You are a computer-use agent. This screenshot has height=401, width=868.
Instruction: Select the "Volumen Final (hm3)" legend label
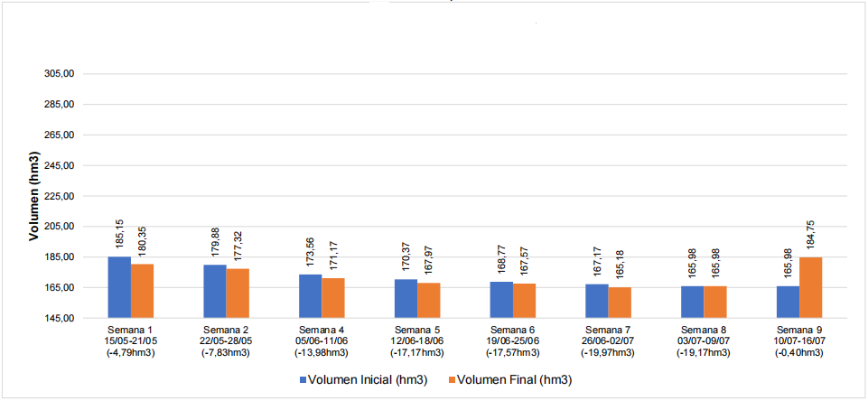click(511, 379)
